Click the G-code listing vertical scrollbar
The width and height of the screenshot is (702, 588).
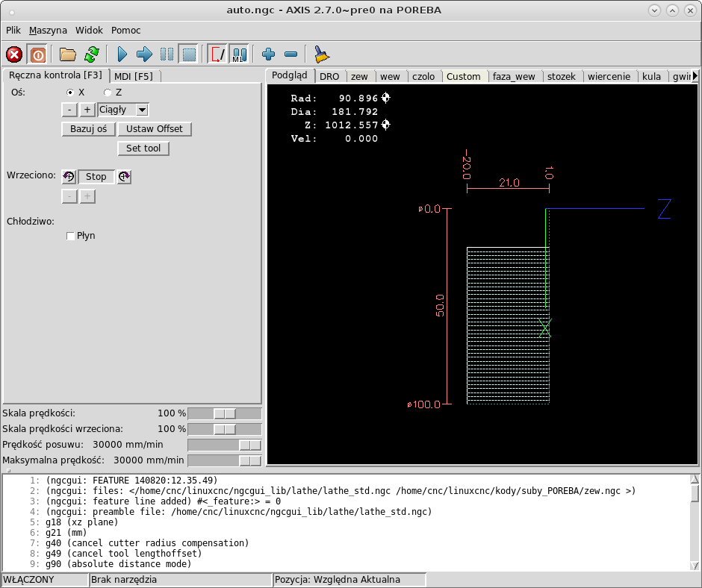(695, 492)
